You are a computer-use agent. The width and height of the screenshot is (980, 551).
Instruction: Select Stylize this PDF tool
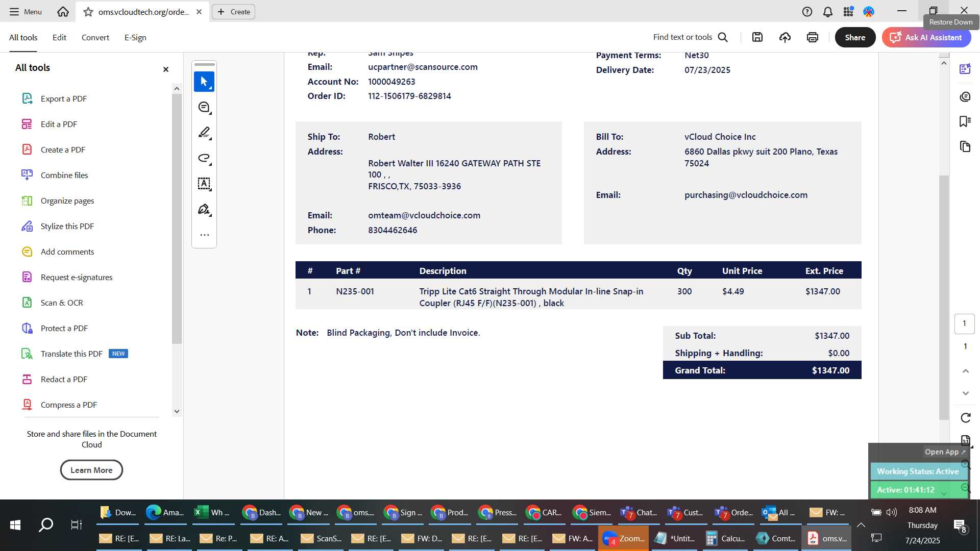58,226
